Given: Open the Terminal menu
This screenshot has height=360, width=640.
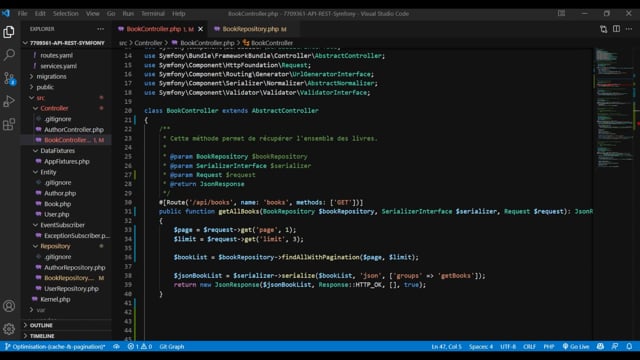Looking at the screenshot, I should 153,13.
